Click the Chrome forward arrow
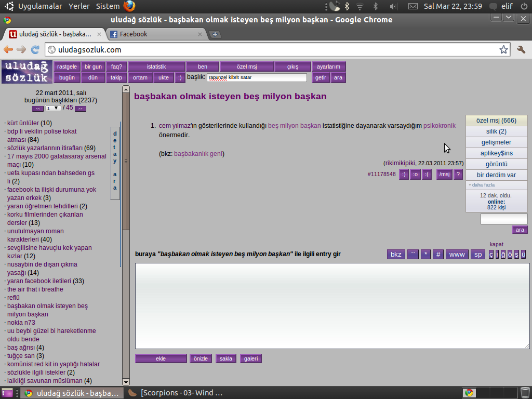The width and height of the screenshot is (532, 399). (21, 49)
